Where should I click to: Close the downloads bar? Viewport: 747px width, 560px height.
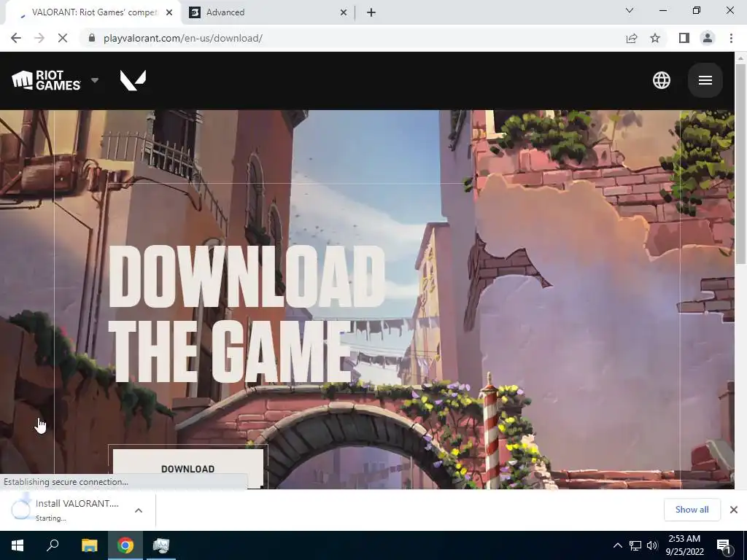pos(734,510)
